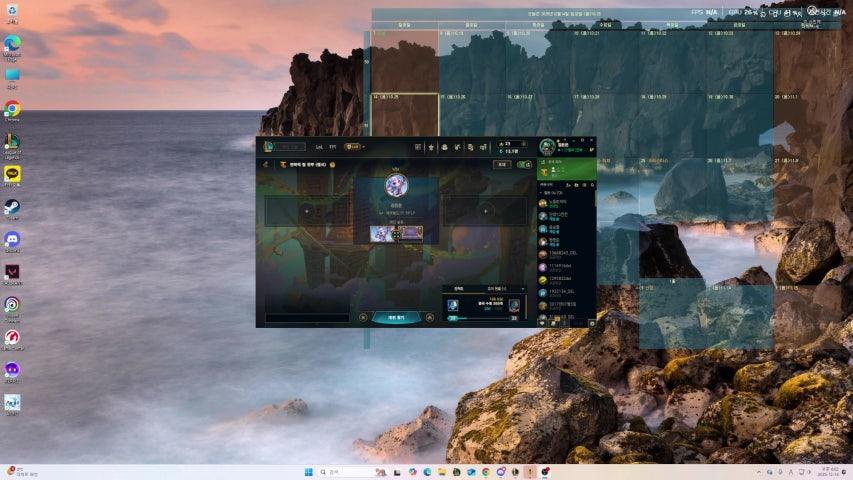Click the add friend icon in social panel
The width and height of the screenshot is (853, 480).
click(x=568, y=185)
